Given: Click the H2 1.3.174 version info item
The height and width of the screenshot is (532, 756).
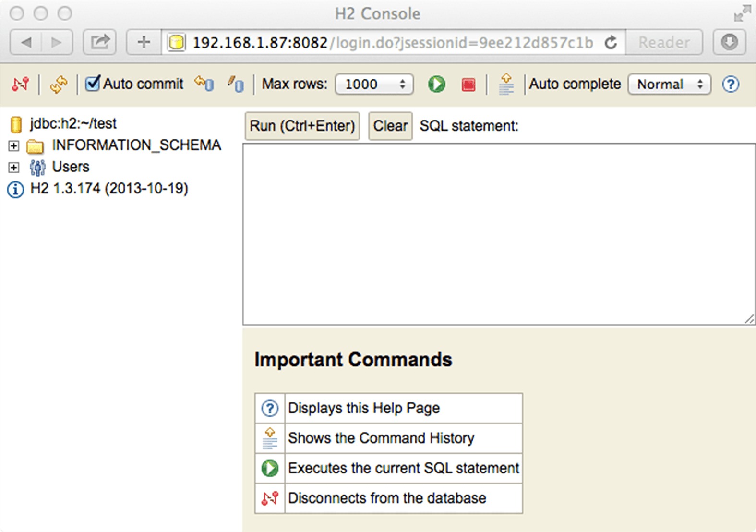Looking at the screenshot, I should coord(109,189).
